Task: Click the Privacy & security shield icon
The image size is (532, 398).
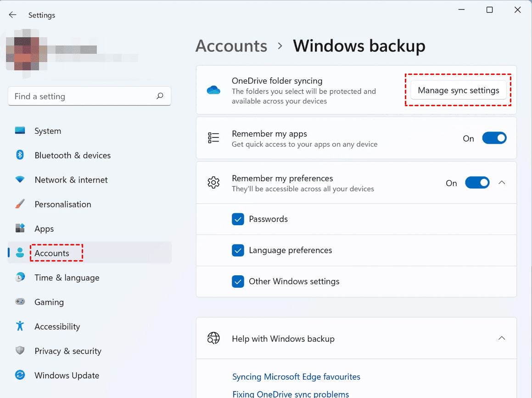Action: click(20, 351)
